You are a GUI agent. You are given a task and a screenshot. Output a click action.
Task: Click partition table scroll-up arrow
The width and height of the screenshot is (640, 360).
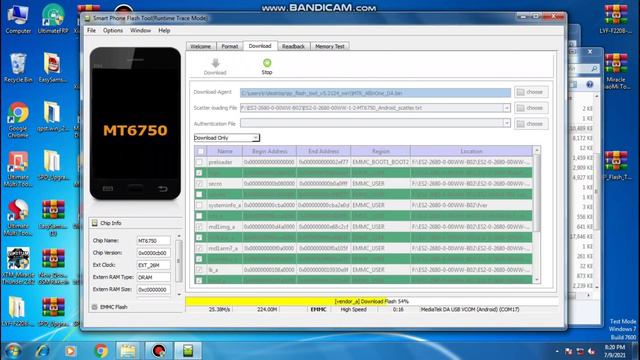[537, 150]
